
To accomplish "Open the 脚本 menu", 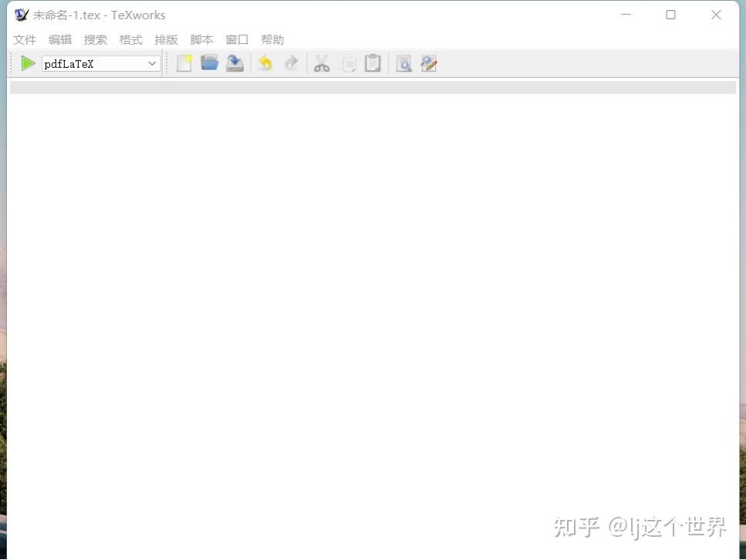I will point(201,39).
